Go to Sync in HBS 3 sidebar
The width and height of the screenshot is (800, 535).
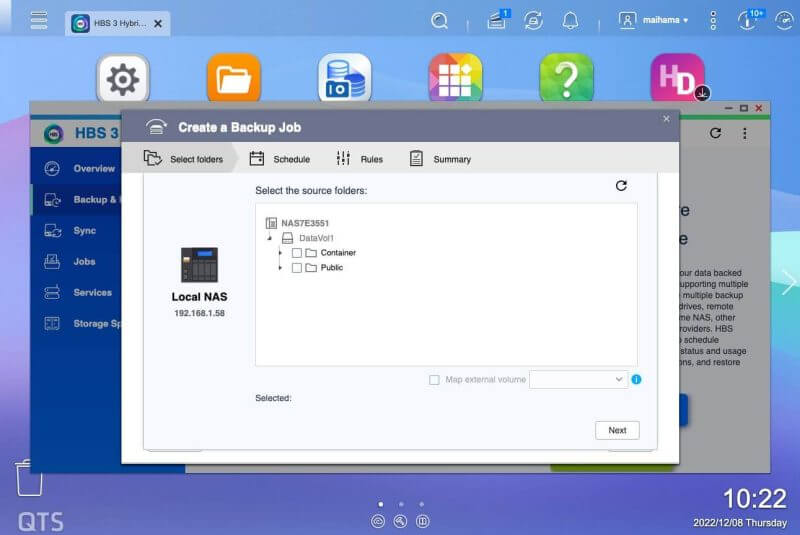coord(79,231)
